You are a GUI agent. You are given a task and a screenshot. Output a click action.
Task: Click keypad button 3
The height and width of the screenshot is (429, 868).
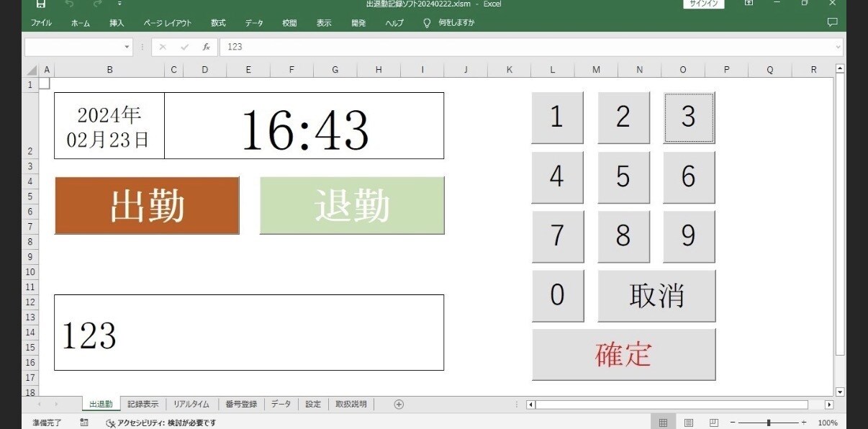(x=689, y=117)
